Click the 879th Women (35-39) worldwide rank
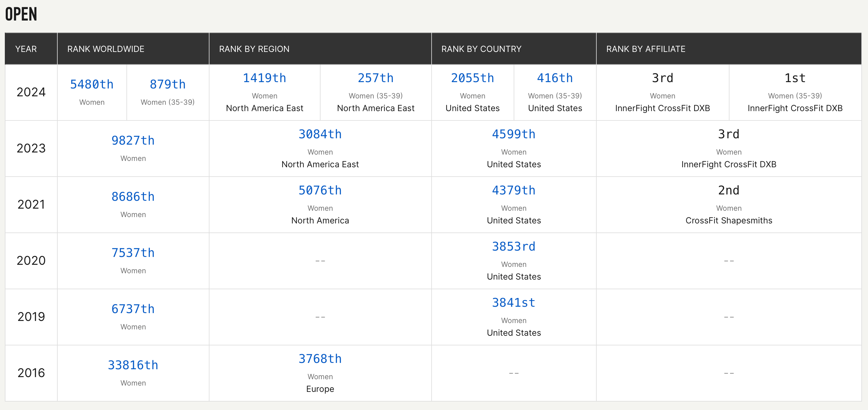 (x=168, y=84)
